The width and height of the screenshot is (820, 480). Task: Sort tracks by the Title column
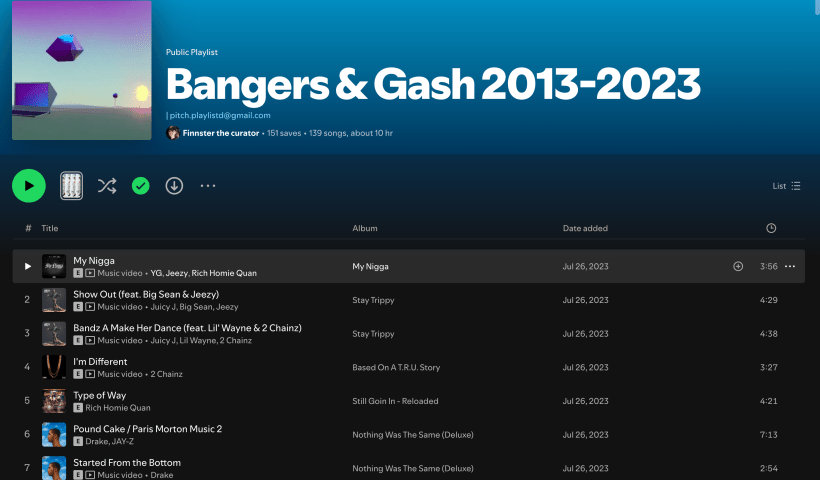50,228
